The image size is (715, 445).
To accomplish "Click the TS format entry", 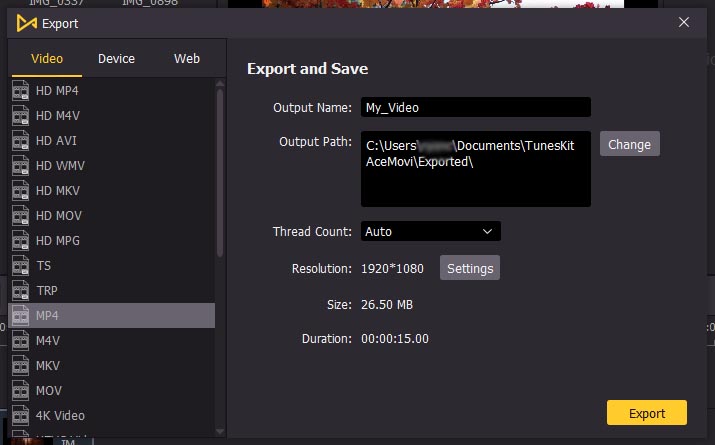I will [44, 266].
